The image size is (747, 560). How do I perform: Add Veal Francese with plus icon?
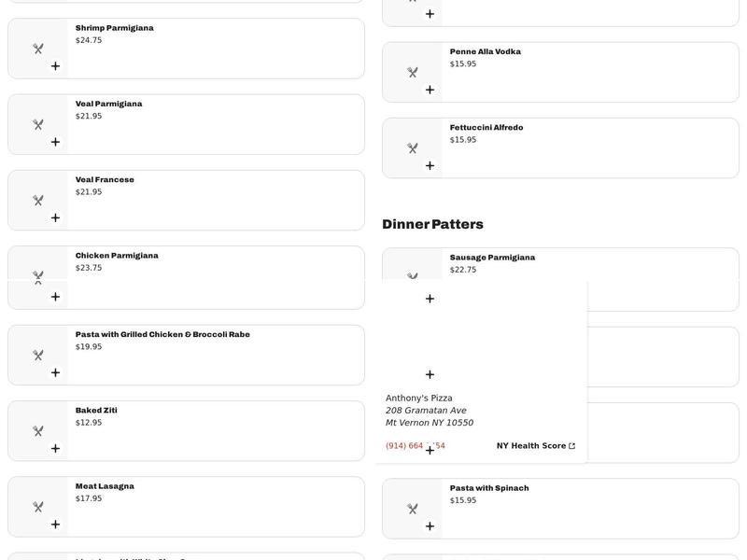(x=55, y=217)
